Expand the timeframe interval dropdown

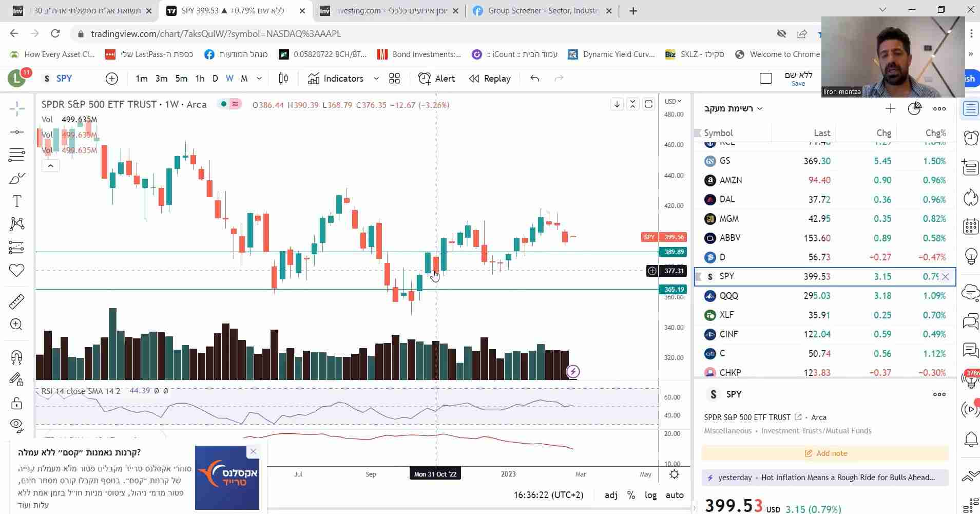(x=259, y=79)
